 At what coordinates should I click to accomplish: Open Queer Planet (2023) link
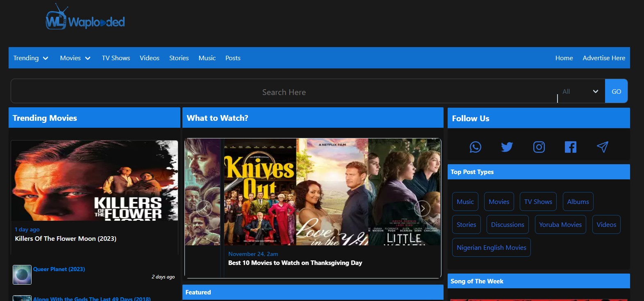[59, 269]
